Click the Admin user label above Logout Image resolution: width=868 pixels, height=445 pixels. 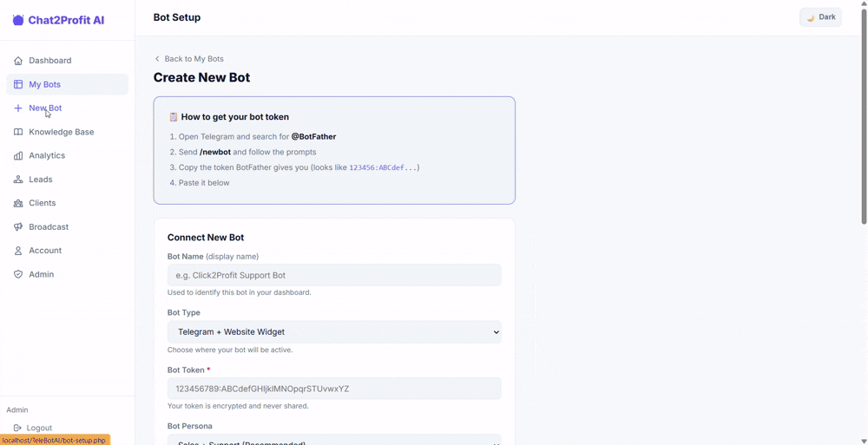pyautogui.click(x=17, y=410)
